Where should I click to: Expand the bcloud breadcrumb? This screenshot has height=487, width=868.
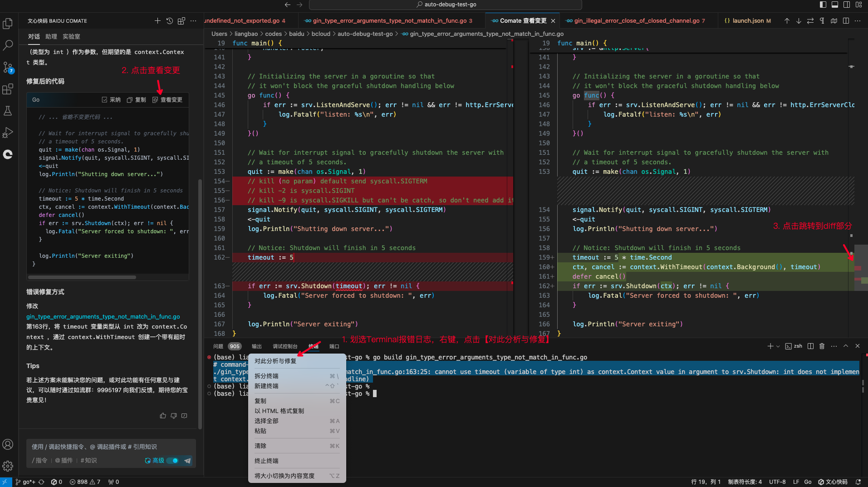click(321, 34)
